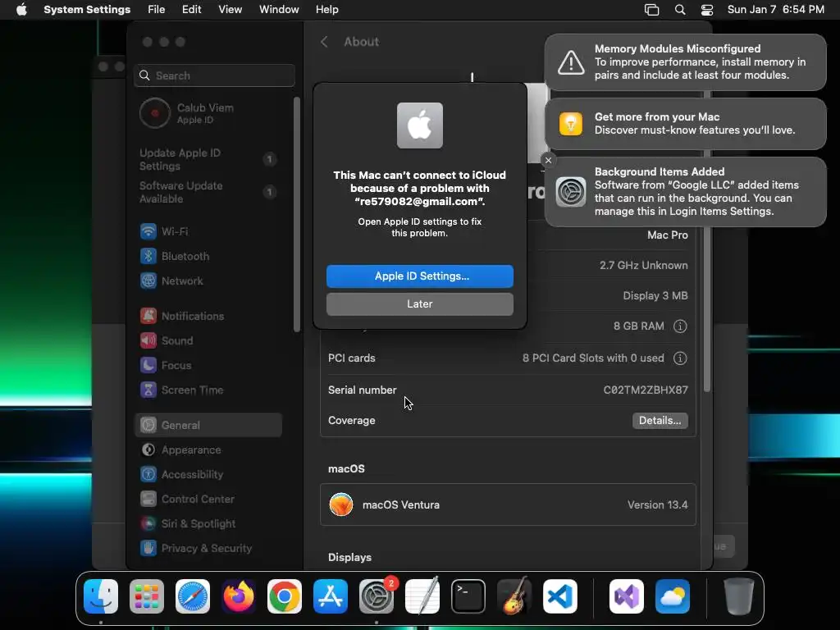
Task: Close the Background Items Added notification
Action: pyautogui.click(x=548, y=160)
